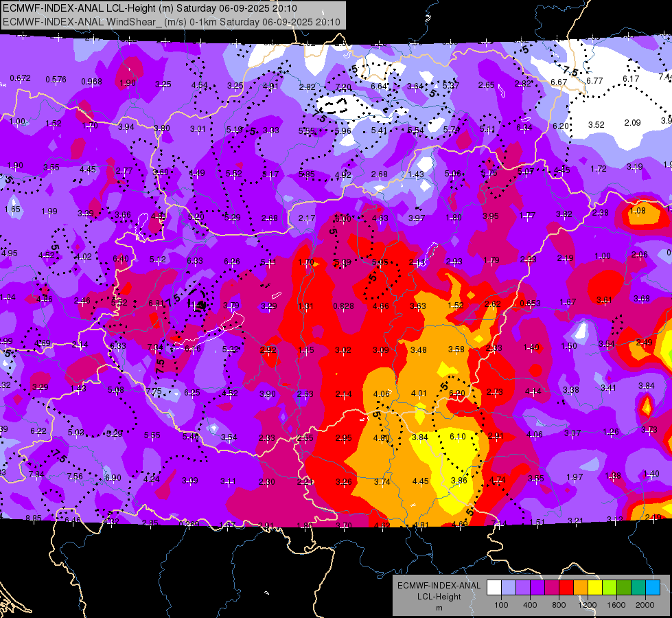Click the wind shear value 5.96
Viewport: 672px width, 618px height.
pyautogui.click(x=343, y=130)
